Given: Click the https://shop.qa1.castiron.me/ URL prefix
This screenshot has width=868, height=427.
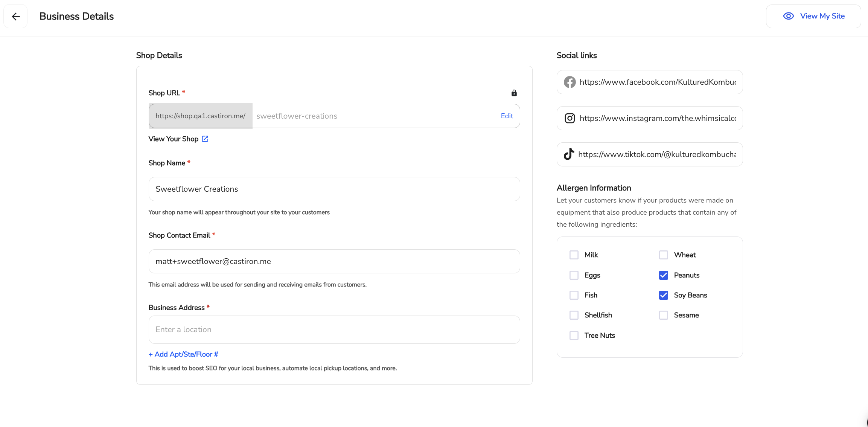Looking at the screenshot, I should [x=201, y=116].
